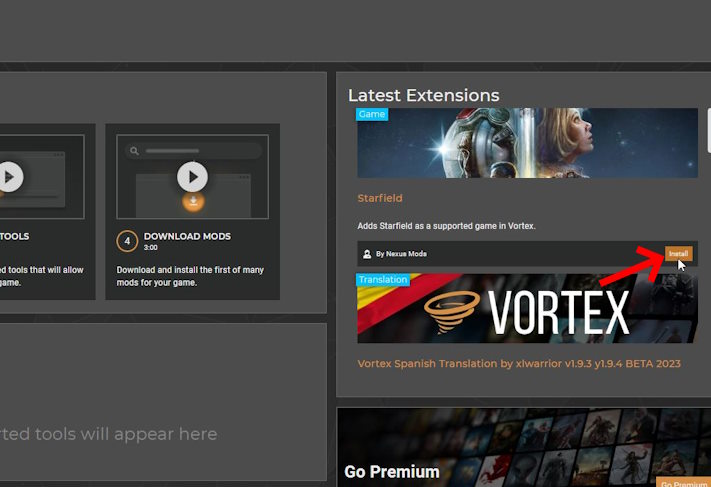Click the orange download icon in thumbnail
This screenshot has height=487, width=711.
tap(192, 202)
